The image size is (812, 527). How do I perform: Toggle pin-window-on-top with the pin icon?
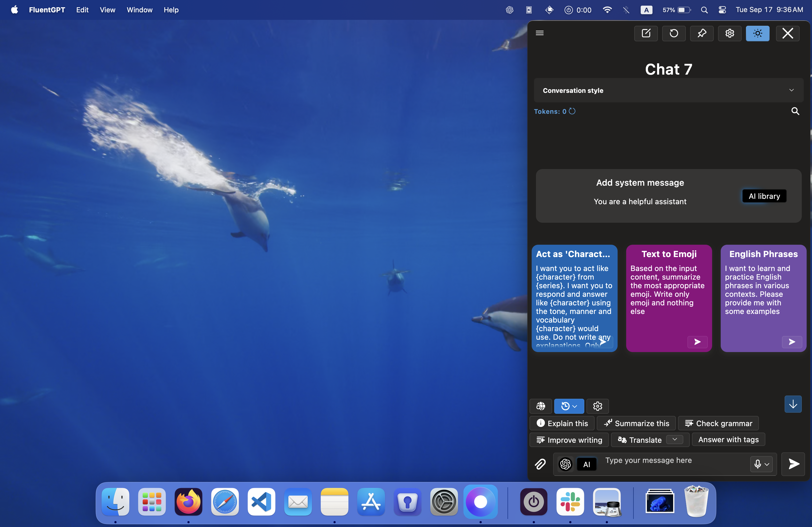pyautogui.click(x=702, y=33)
